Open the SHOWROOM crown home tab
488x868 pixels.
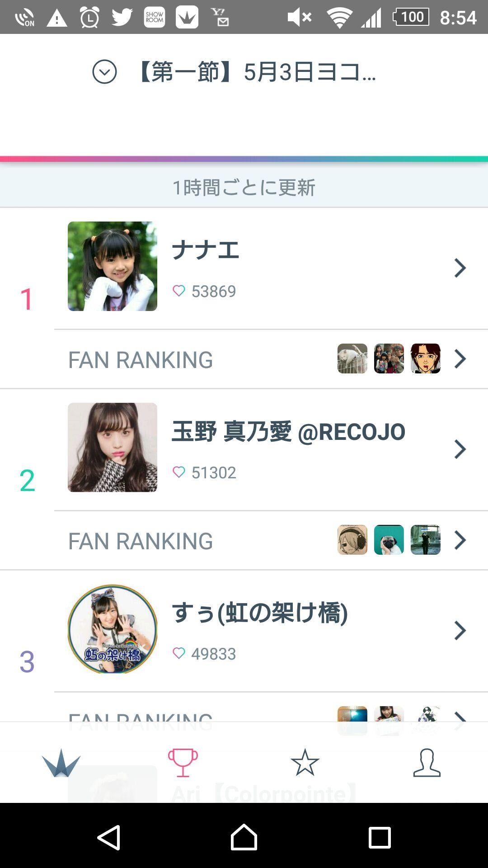(x=61, y=763)
